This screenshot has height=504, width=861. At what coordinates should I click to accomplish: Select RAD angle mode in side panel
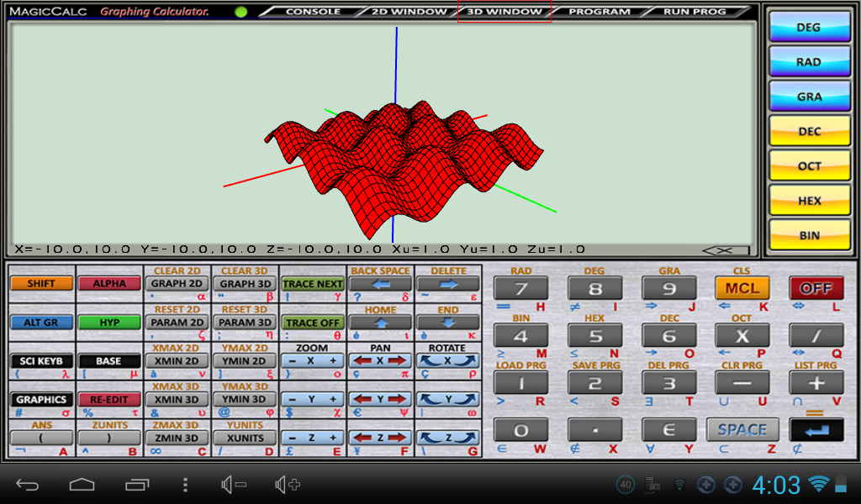[808, 62]
